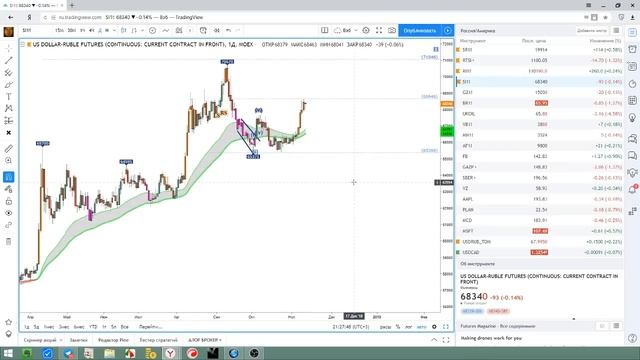Select the 1Д date range
The height and width of the screenshot is (360, 640).
[x=27, y=327]
